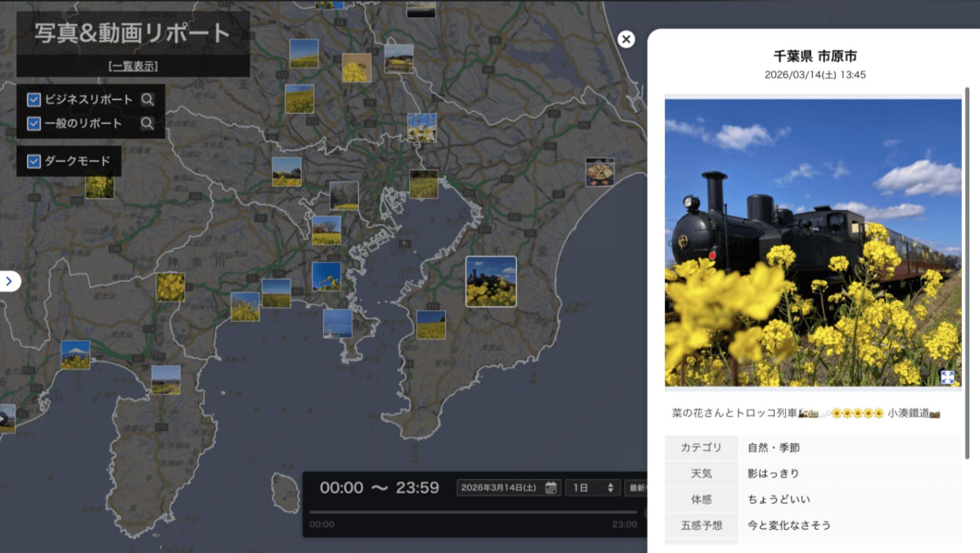Click the magnifier icon next to 一般のリポート
This screenshot has width=980, height=553.
[x=148, y=123]
